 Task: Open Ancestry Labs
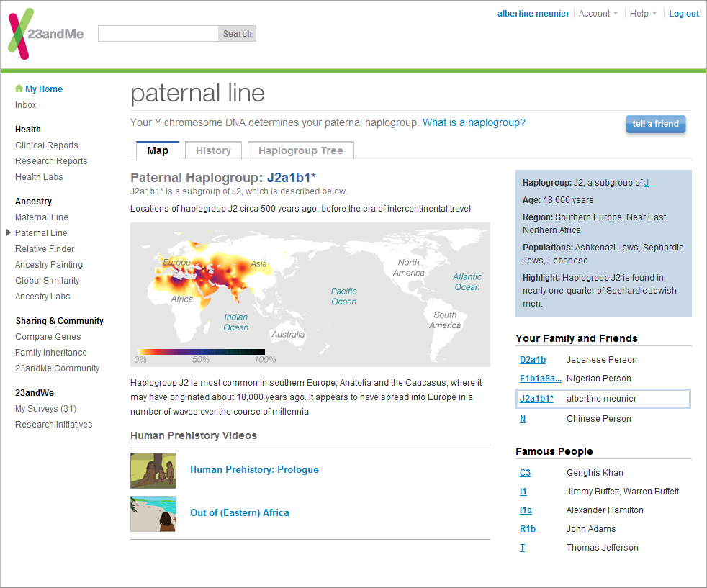pos(42,296)
